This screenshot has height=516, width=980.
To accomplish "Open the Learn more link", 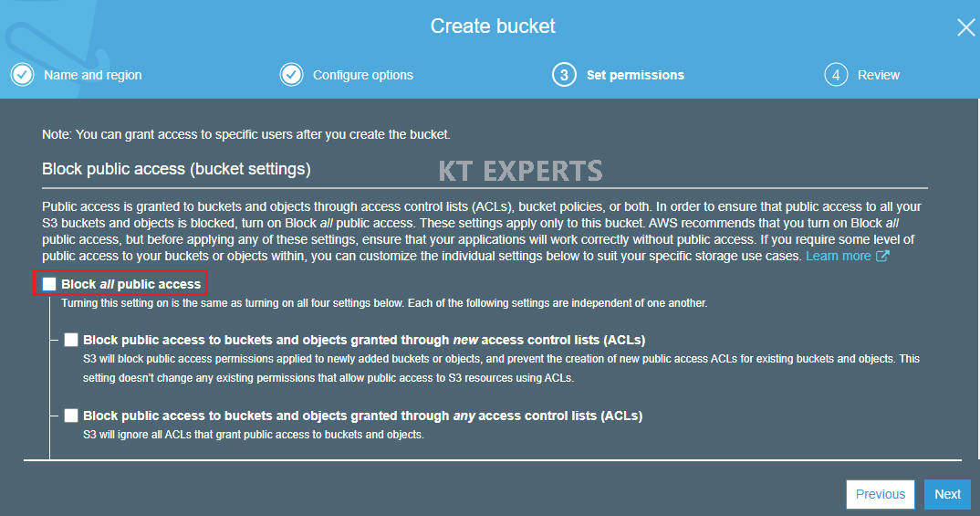I will pos(838,257).
